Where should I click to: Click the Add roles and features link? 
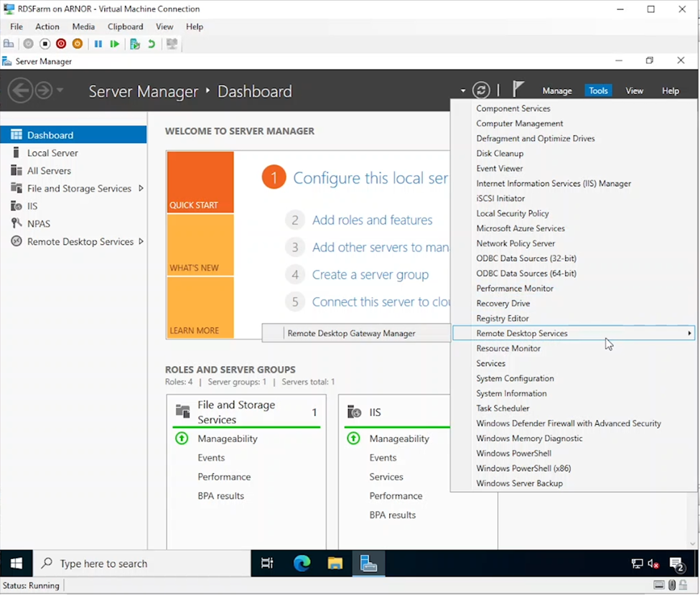pyautogui.click(x=373, y=220)
